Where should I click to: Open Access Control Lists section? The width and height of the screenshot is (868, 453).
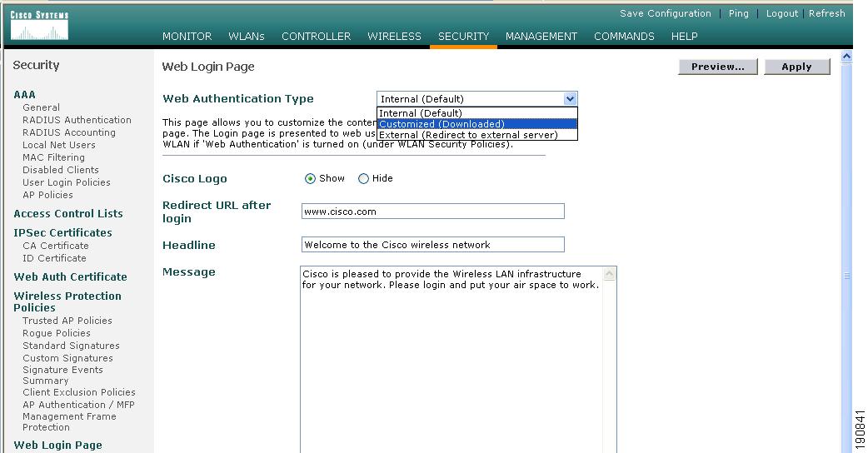(x=68, y=213)
